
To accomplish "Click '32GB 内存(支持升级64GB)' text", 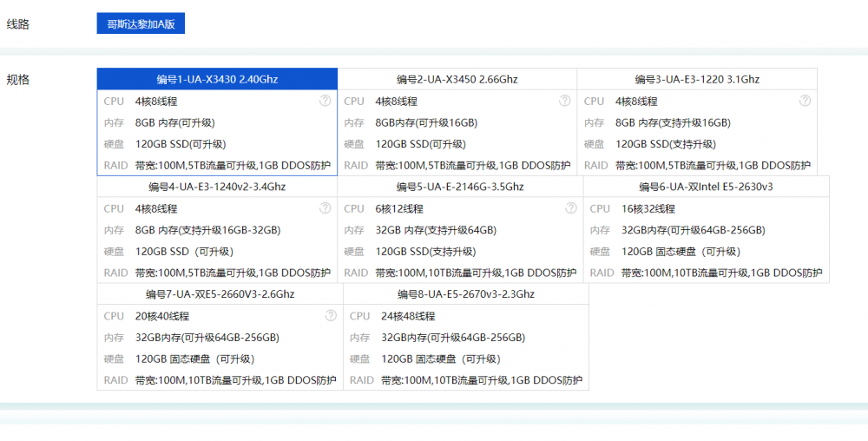I will 436,230.
